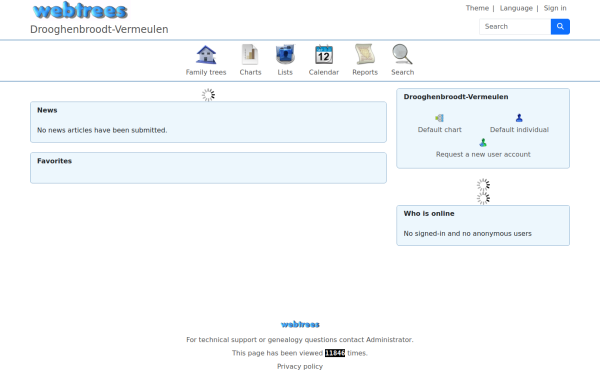Click the Sign in link

555,8
